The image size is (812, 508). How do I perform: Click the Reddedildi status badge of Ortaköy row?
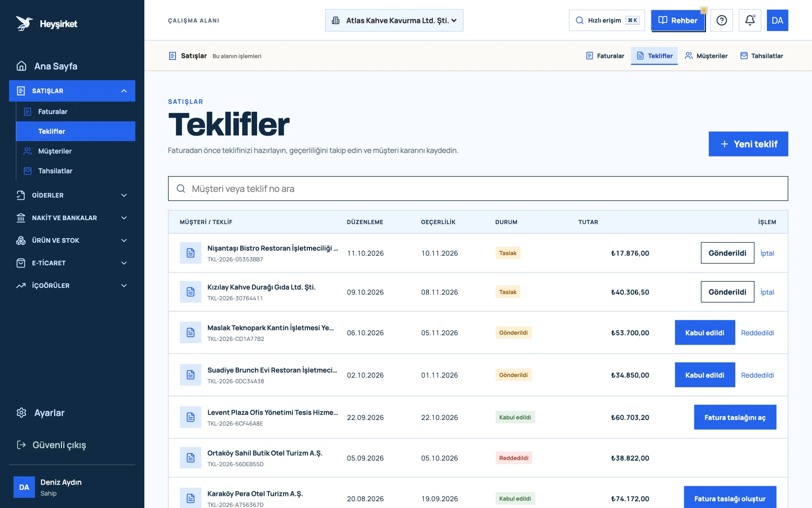(x=514, y=458)
